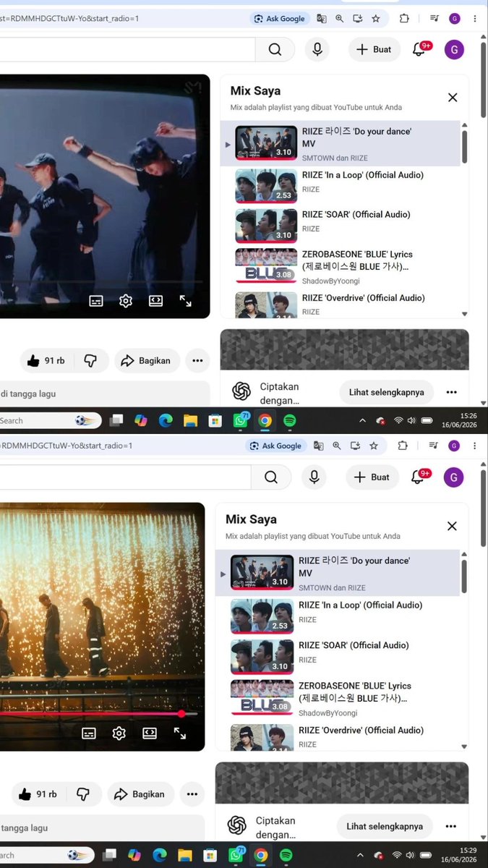Viewport: 488px width, 868px height.
Task: Click upper playlist scrollbar up arrow
Action: pos(465,124)
